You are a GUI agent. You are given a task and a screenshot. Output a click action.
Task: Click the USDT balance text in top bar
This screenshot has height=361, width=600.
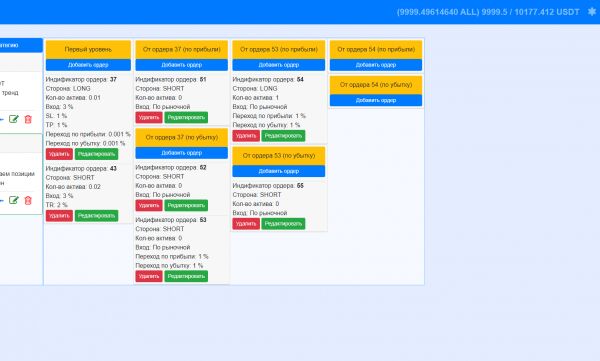(488, 12)
